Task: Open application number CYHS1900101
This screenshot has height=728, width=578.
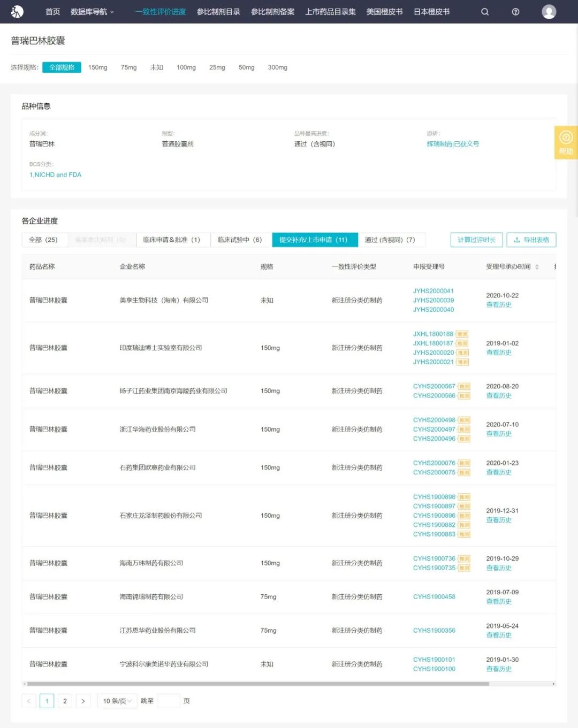Action: click(x=434, y=660)
